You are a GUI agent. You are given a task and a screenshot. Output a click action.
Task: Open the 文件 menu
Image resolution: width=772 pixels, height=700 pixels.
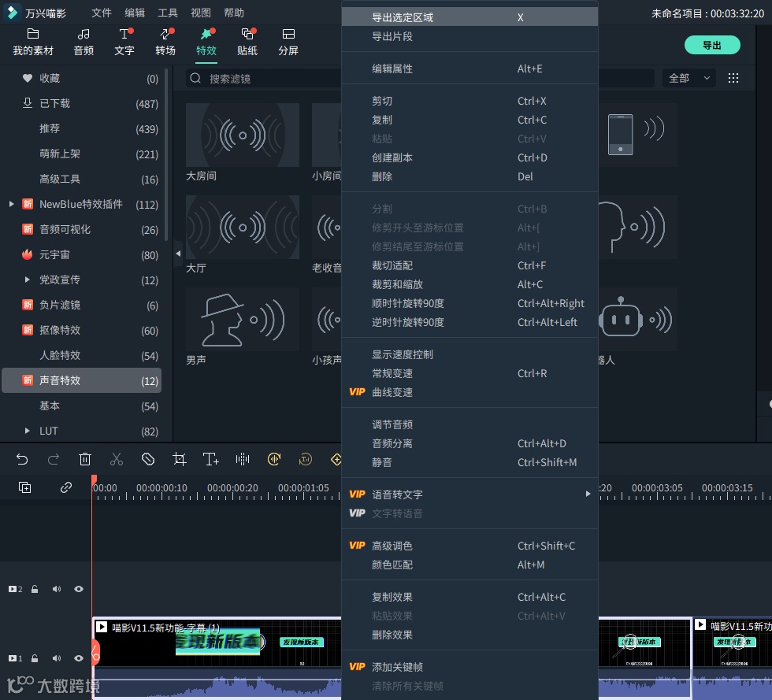point(102,13)
